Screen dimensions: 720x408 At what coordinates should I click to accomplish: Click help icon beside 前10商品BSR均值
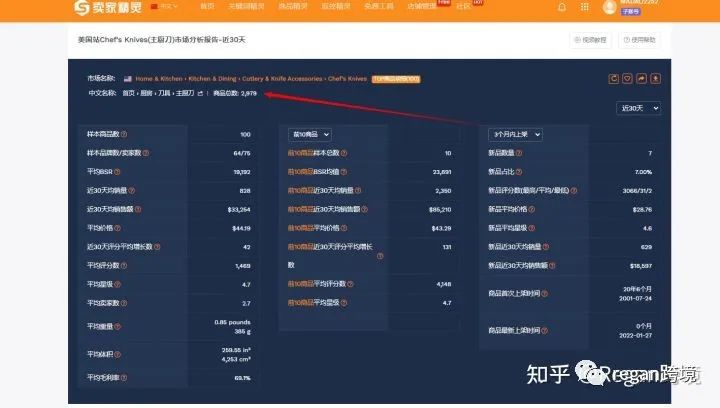pos(344,172)
